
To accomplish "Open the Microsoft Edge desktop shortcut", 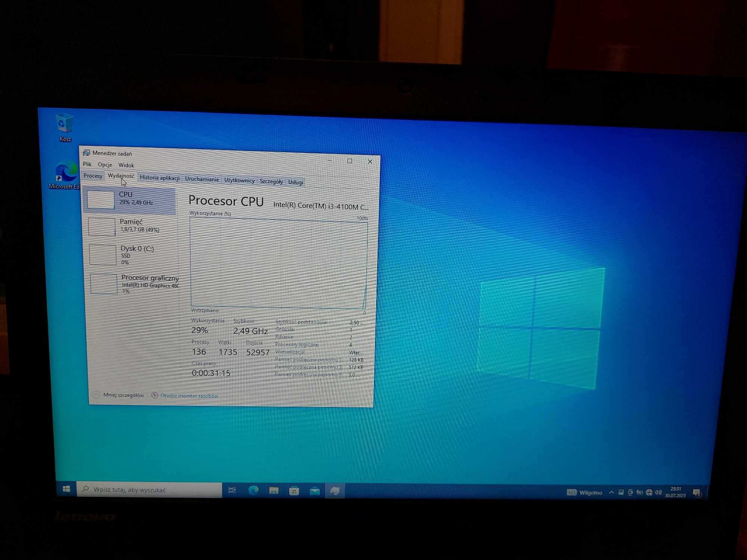I will point(65,175).
